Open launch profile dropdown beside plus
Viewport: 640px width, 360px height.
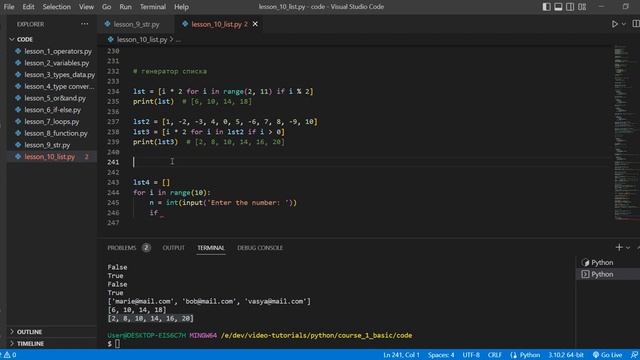(x=628, y=248)
